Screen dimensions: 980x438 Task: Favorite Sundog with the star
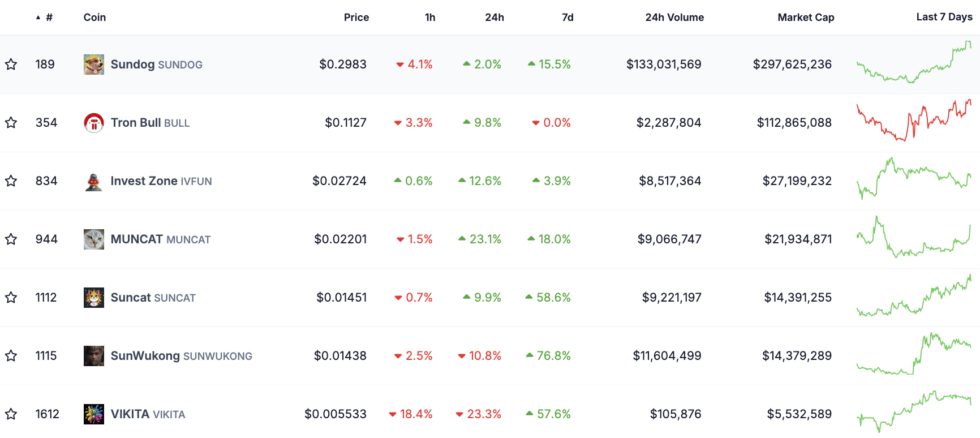11,65
